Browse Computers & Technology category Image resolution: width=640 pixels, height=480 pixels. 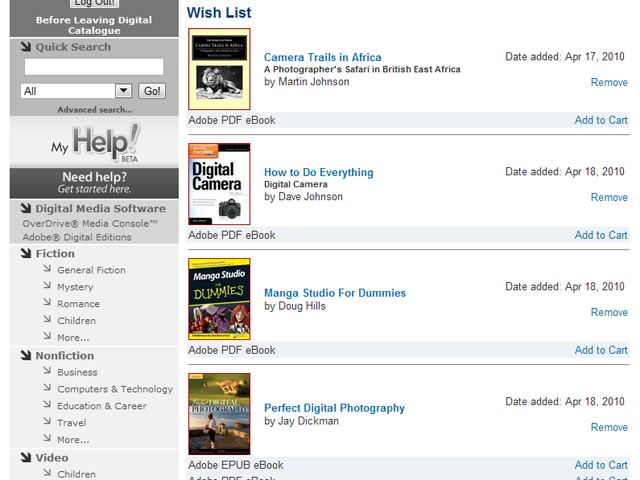115,389
